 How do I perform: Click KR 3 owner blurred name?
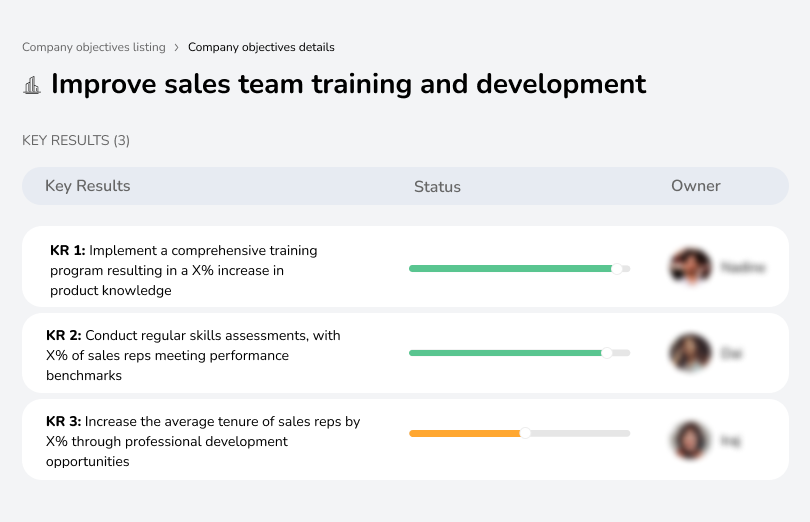[x=730, y=441]
